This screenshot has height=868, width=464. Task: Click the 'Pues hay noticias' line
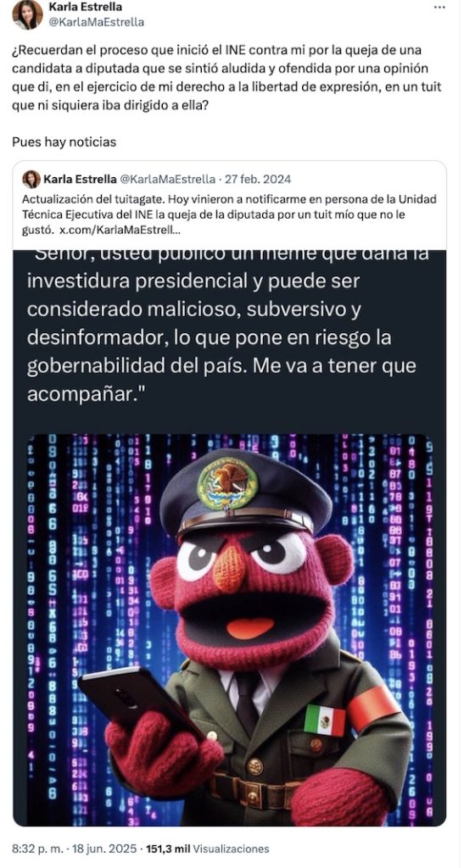pos(64,142)
